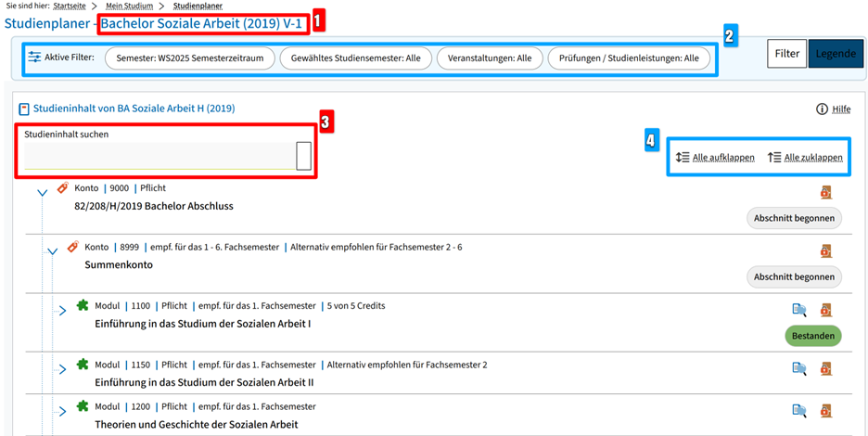Focus the Studieninhalt suchen search field
The height and width of the screenshot is (436, 868).
160,156
